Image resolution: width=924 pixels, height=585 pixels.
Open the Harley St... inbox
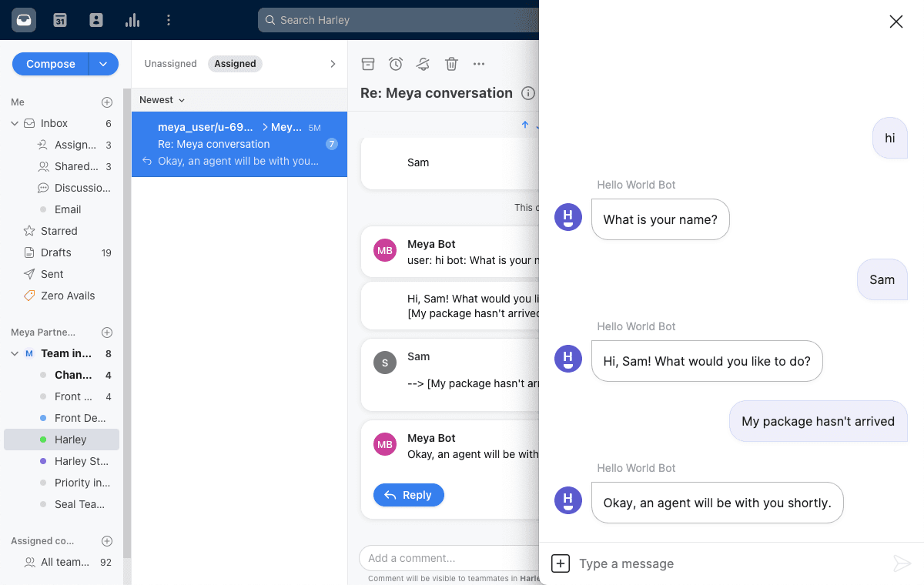click(75, 461)
